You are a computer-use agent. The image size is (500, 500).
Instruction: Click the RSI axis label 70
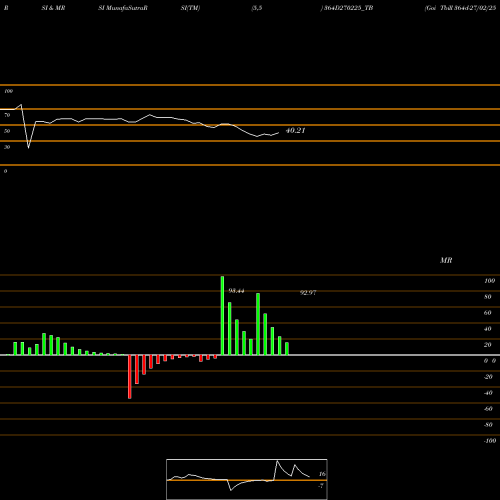[7, 115]
